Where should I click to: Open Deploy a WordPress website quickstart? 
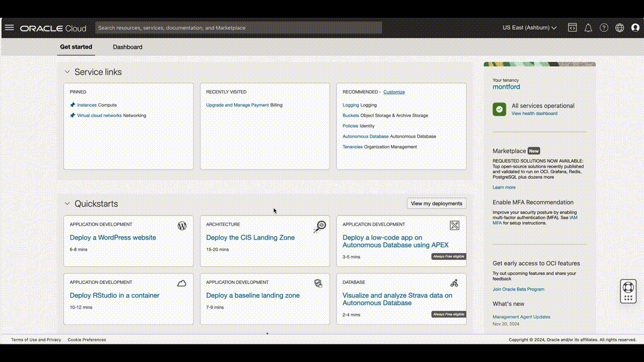point(113,237)
